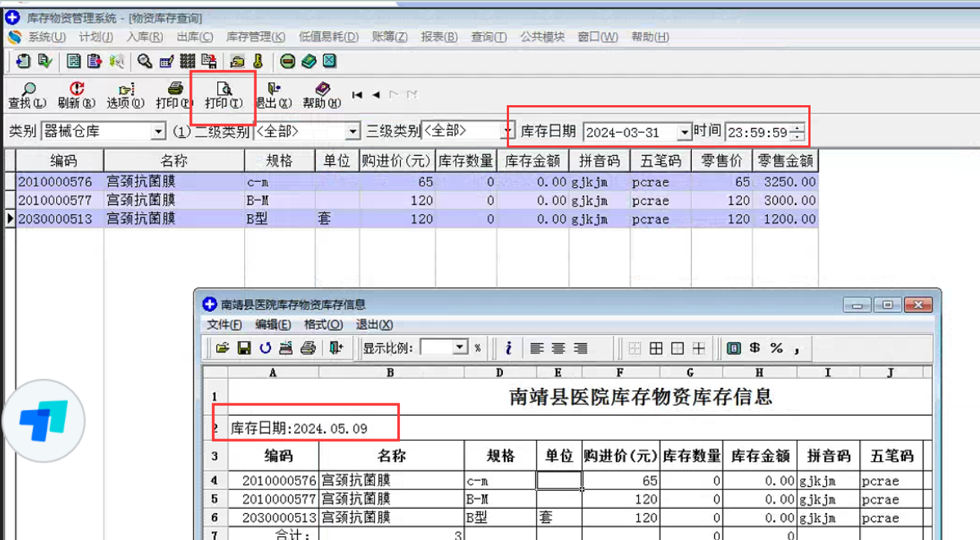Click the c-m 规格 cell in report sheet
Image resolution: width=980 pixels, height=540 pixels.
click(x=500, y=481)
